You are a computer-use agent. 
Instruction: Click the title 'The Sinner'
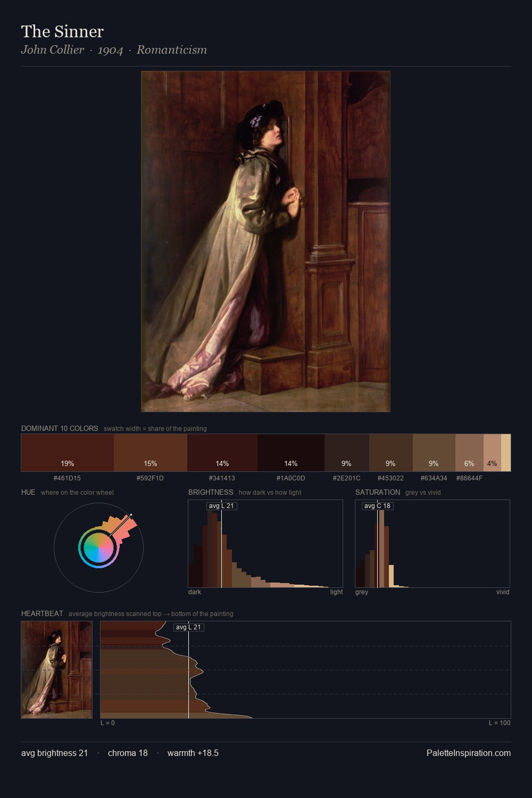point(62,31)
